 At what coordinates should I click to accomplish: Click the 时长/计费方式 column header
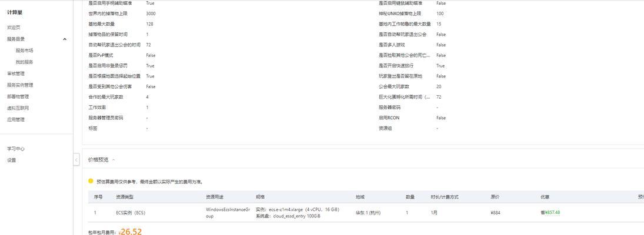tap(445, 197)
